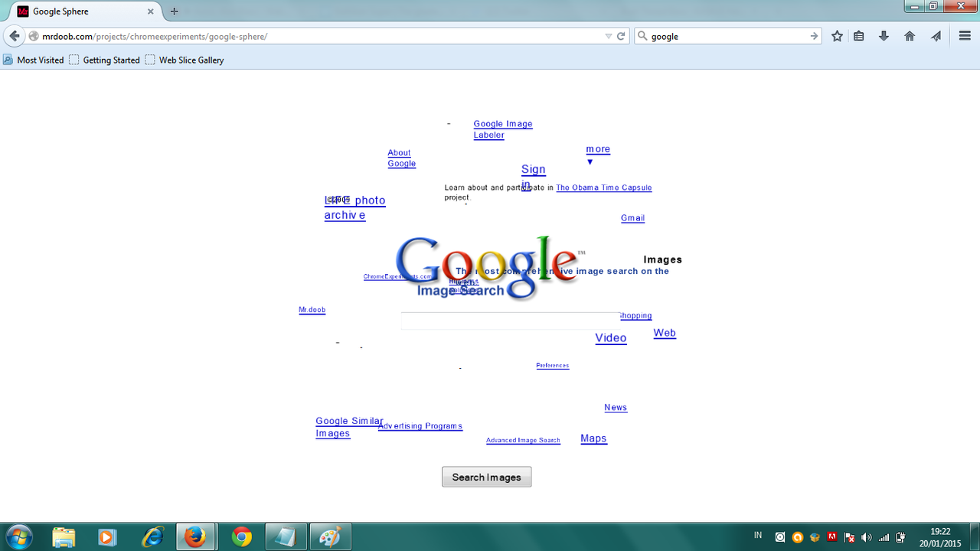Click the Video link
Screen dimensions: 980x551
click(611, 338)
